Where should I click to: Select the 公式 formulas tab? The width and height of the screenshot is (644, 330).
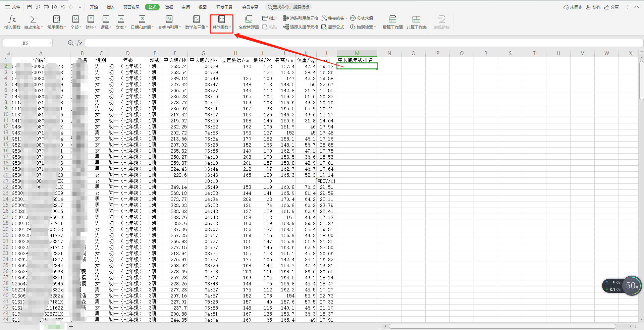(x=152, y=7)
